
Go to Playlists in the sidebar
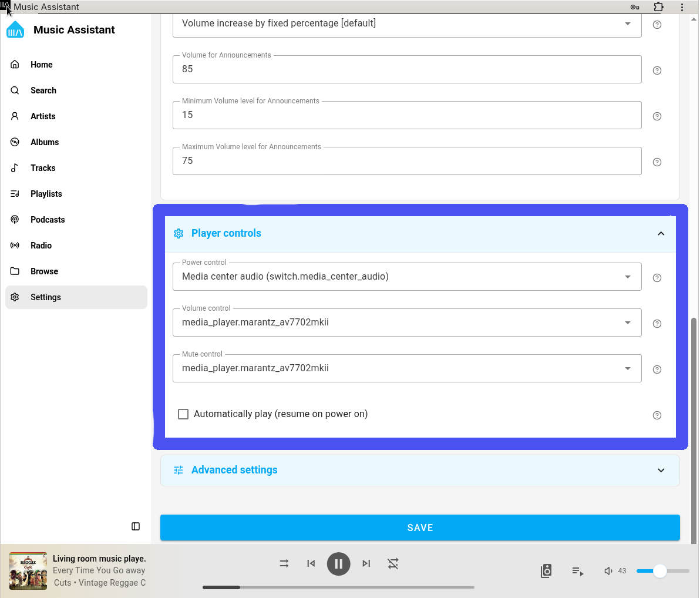click(x=46, y=194)
